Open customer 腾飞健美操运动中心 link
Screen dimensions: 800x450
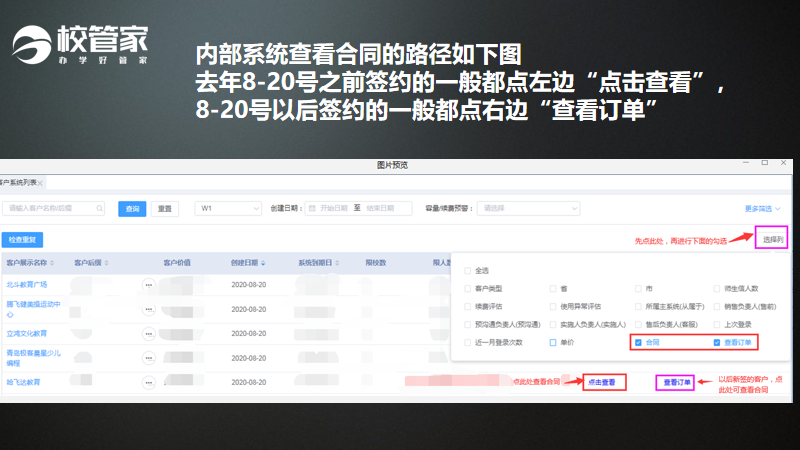pos(33,309)
